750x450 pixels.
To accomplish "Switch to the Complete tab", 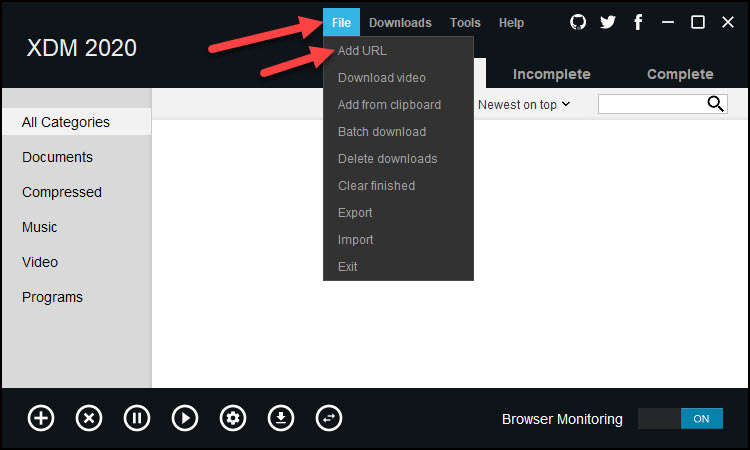I will (680, 74).
